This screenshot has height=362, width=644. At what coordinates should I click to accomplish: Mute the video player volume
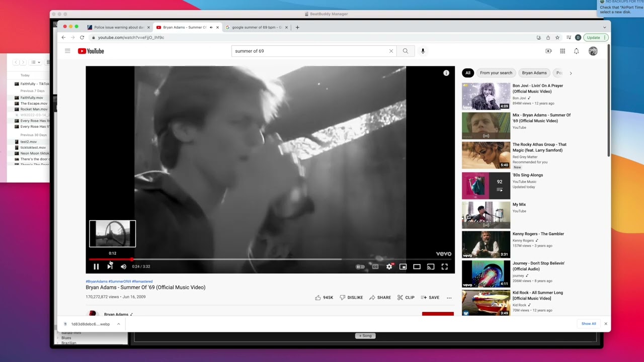click(123, 266)
